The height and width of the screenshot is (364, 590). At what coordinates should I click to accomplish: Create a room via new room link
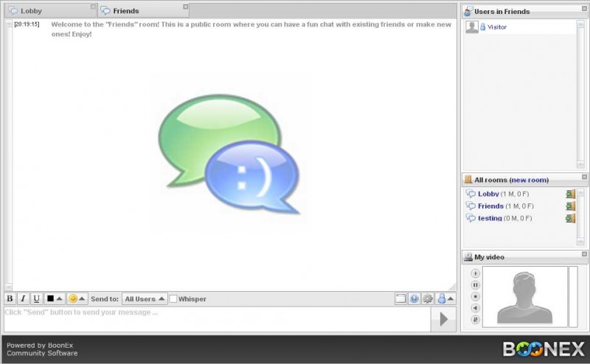click(529, 180)
